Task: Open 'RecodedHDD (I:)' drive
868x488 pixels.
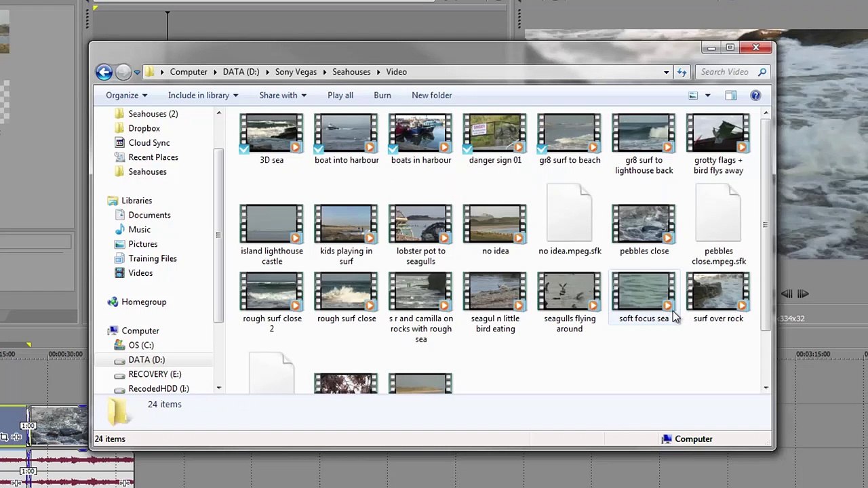Action: (158, 388)
